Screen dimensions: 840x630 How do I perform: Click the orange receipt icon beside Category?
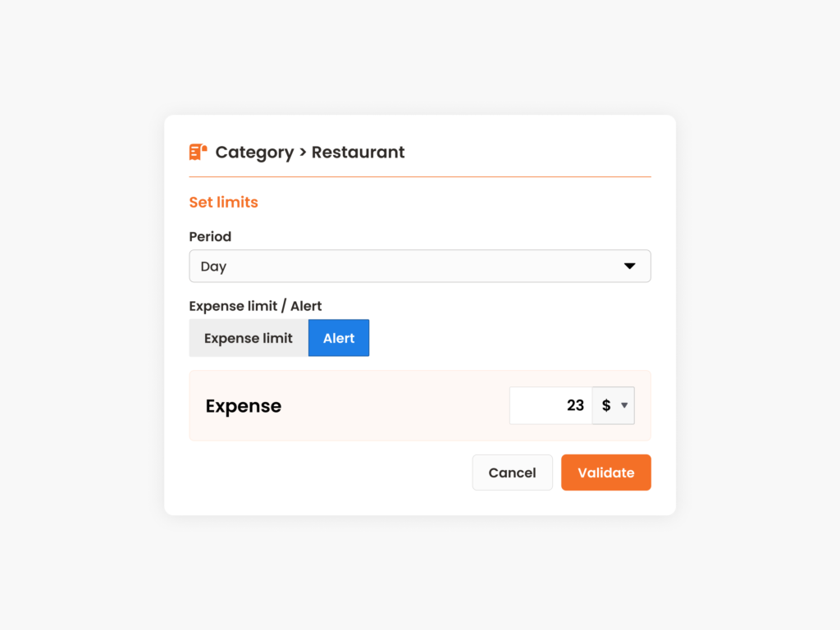197,152
